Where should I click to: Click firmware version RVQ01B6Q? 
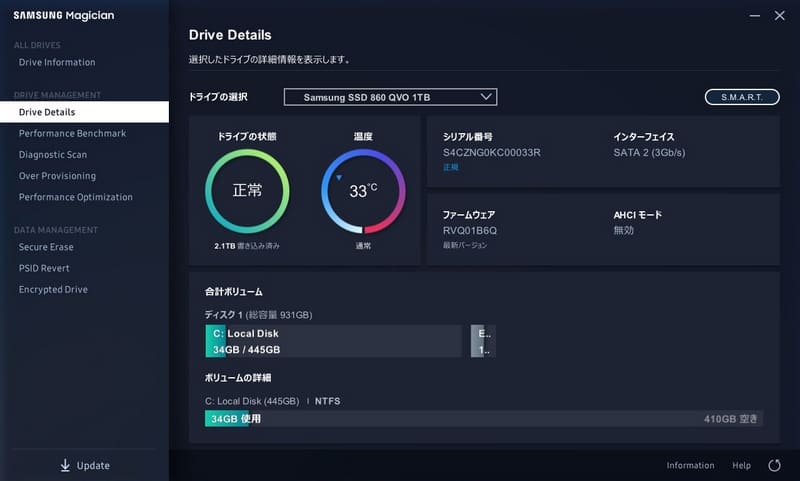coord(470,231)
